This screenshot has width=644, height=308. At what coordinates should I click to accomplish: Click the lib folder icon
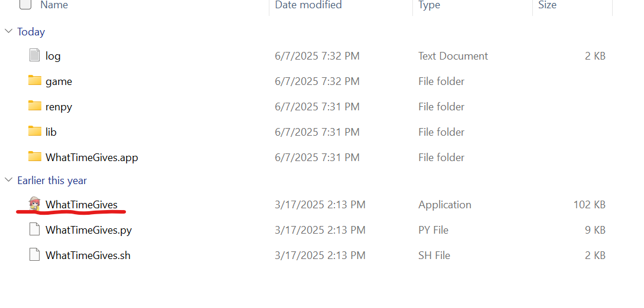[35, 131]
